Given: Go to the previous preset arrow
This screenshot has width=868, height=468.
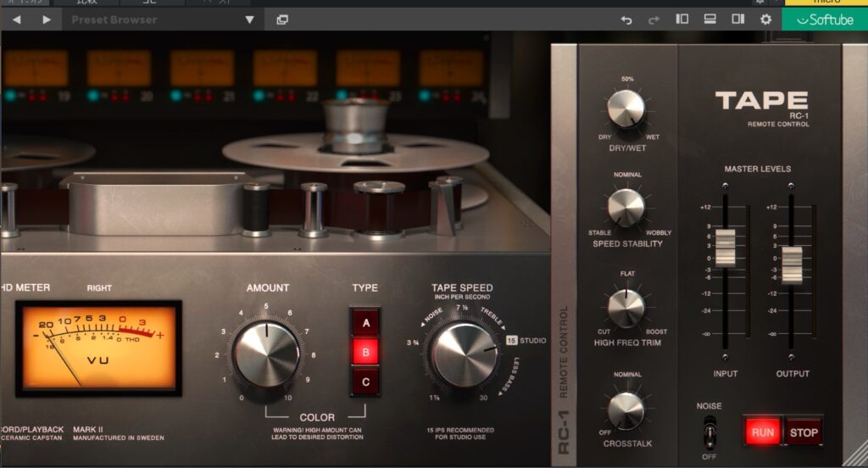Looking at the screenshot, I should (17, 19).
